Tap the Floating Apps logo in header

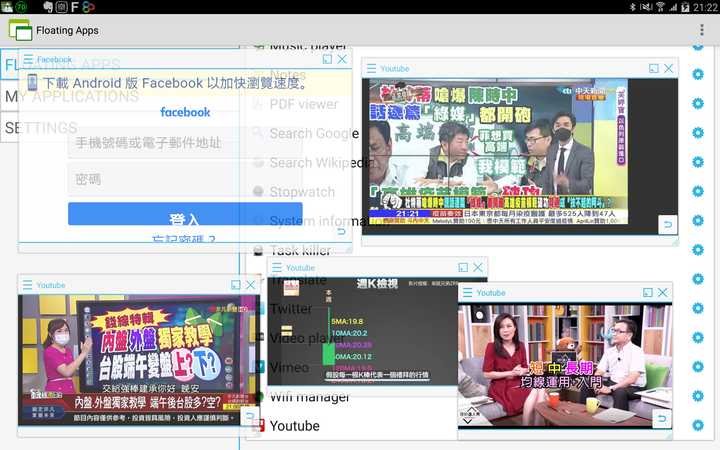point(20,30)
